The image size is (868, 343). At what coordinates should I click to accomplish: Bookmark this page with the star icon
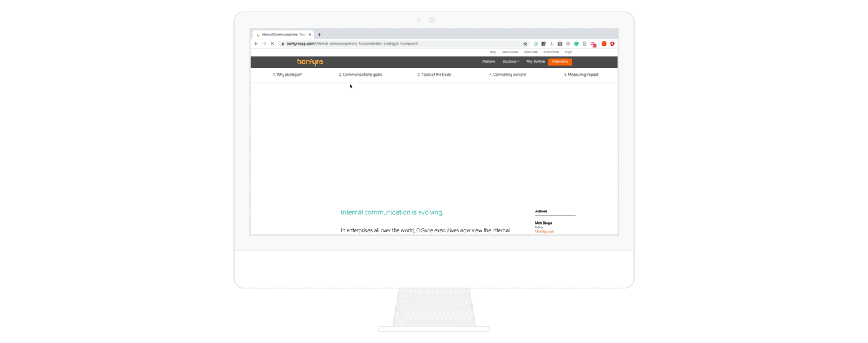click(525, 44)
